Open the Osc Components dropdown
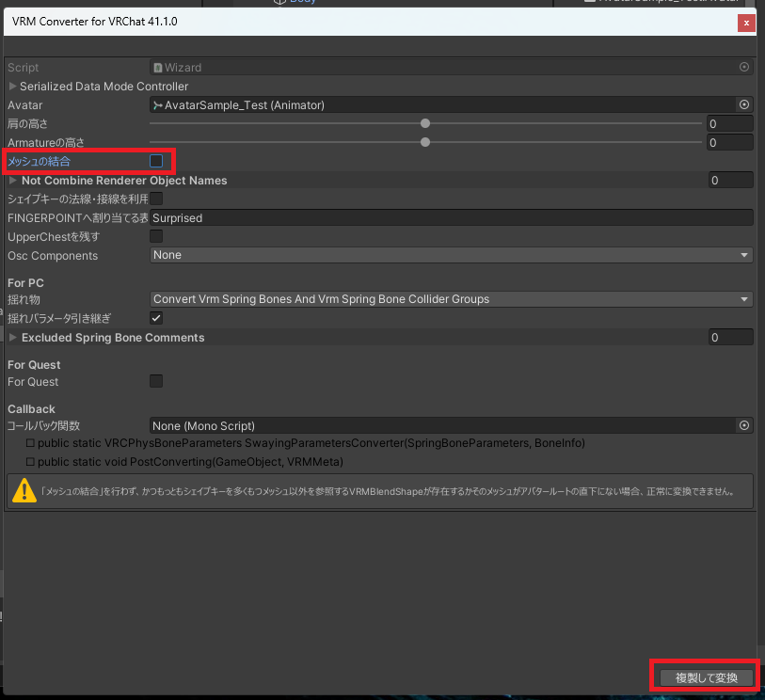 (450, 254)
